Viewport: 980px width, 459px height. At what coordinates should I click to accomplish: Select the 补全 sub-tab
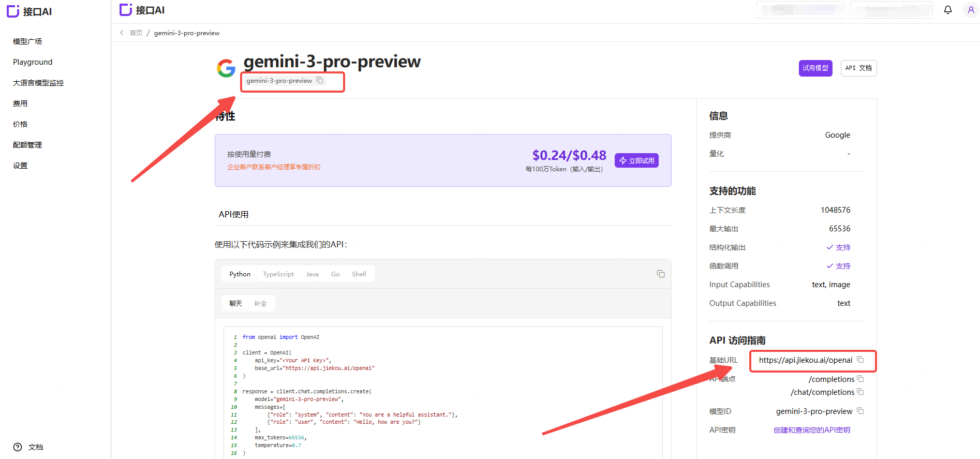(260, 303)
